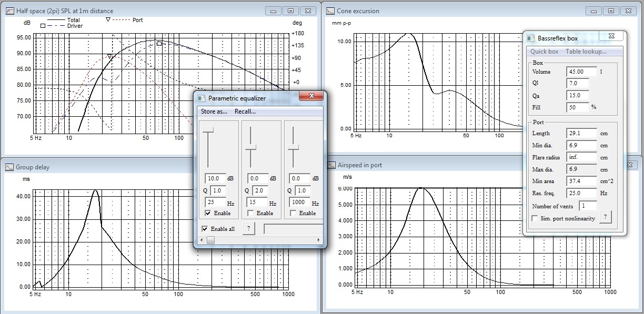Screen dimensions: 644x314
Task: Click the Cone excursion window title icon
Action: (x=330, y=11)
